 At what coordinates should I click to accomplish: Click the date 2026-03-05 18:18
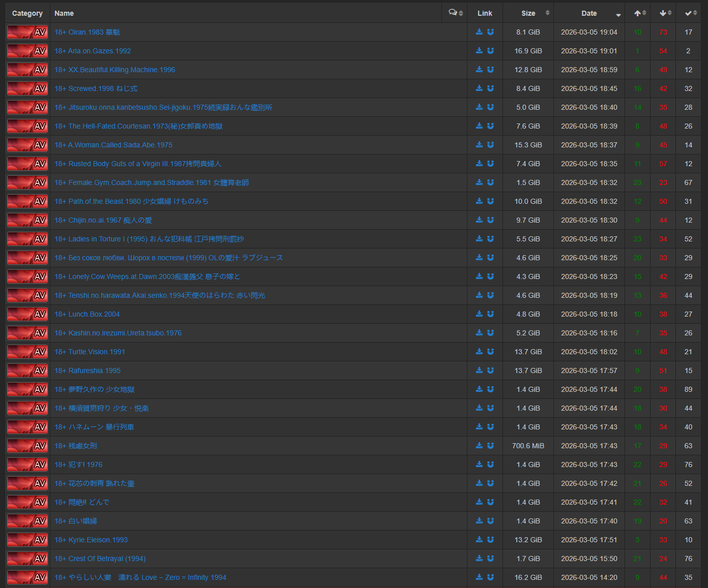click(589, 314)
